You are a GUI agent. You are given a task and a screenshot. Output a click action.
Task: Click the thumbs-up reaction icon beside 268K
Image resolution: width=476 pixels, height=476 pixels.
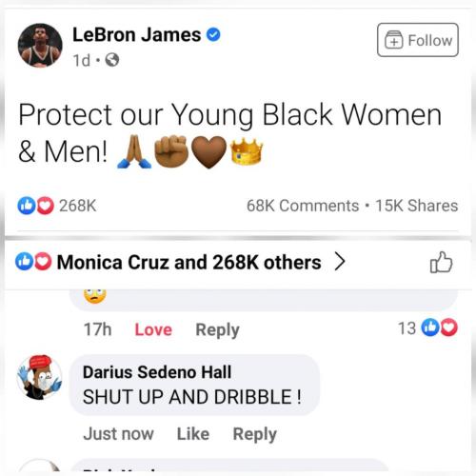[x=26, y=206]
